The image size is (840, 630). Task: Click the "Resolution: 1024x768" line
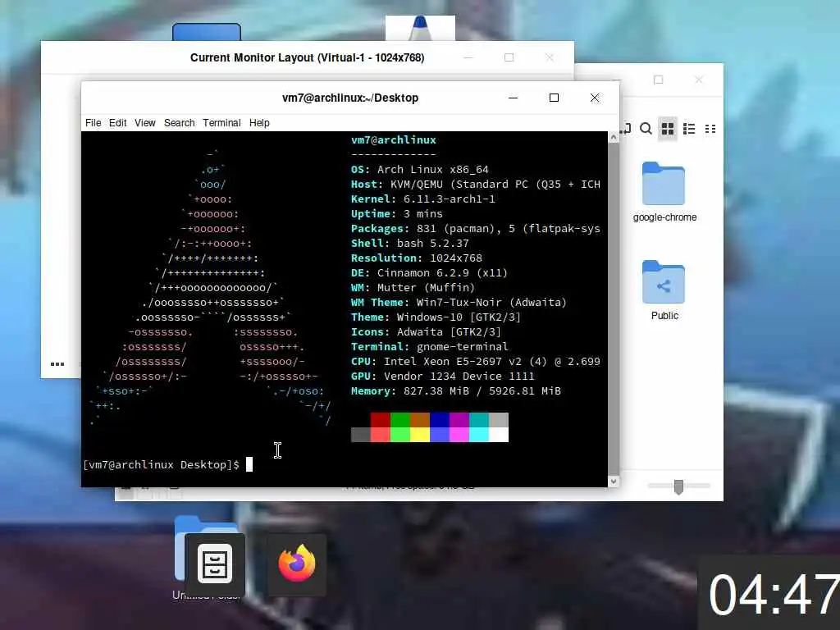(417, 258)
